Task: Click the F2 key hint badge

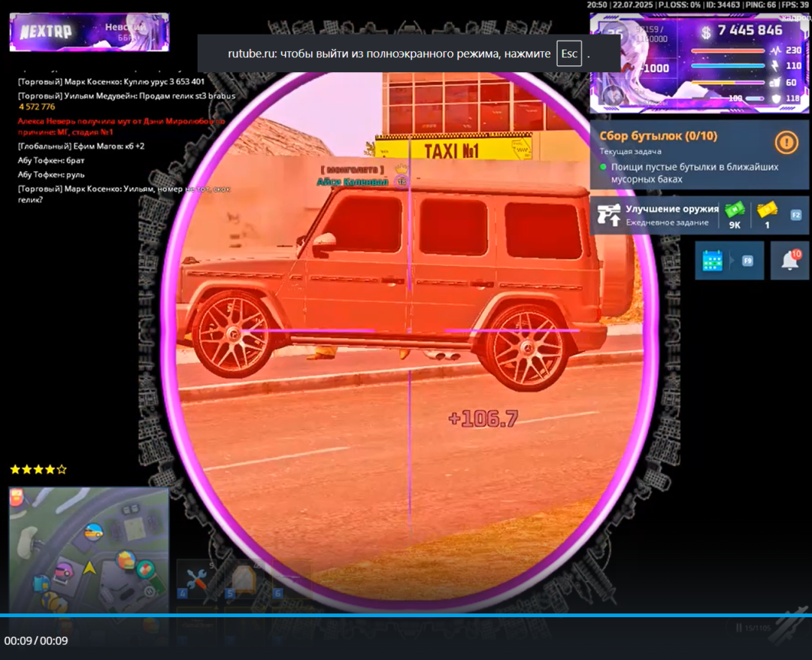Action: point(796,215)
